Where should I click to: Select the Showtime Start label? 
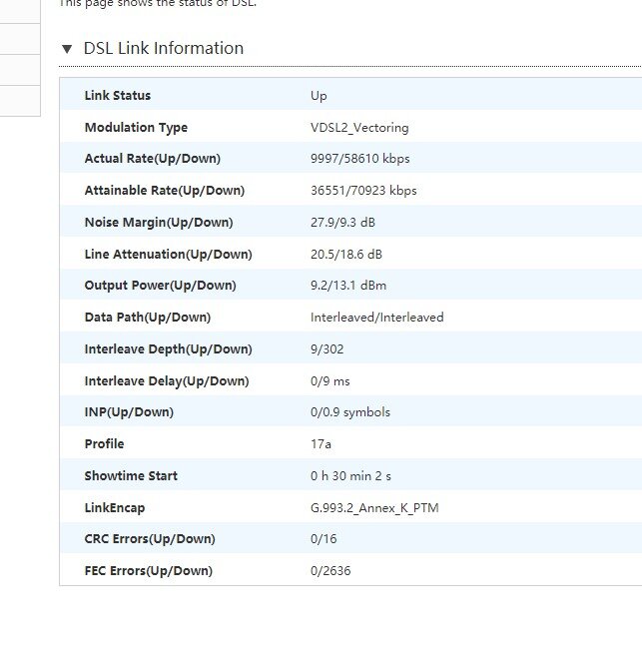[x=131, y=475]
